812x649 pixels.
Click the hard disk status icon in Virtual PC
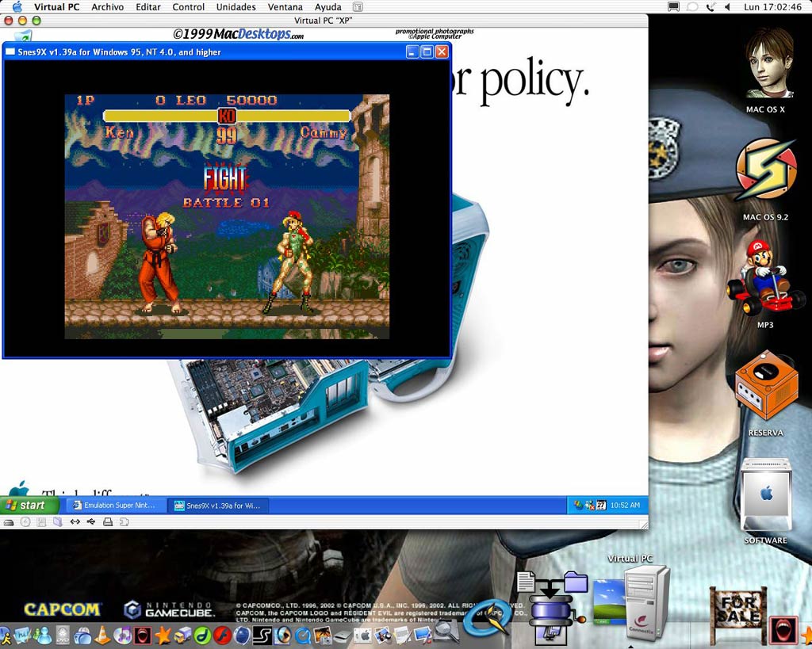[x=9, y=521]
